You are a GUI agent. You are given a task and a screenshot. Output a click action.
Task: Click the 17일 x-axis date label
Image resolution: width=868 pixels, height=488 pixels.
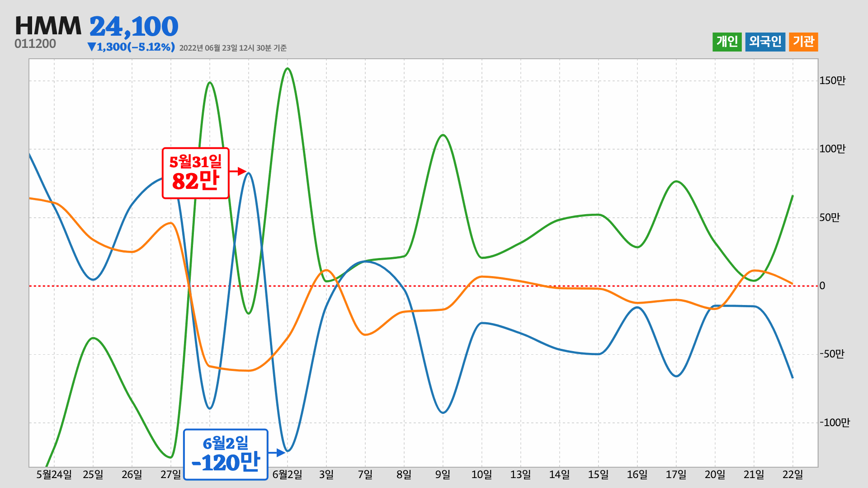[x=676, y=475]
